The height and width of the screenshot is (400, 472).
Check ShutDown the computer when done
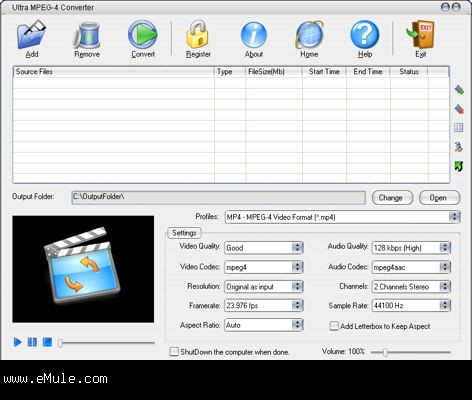point(174,352)
